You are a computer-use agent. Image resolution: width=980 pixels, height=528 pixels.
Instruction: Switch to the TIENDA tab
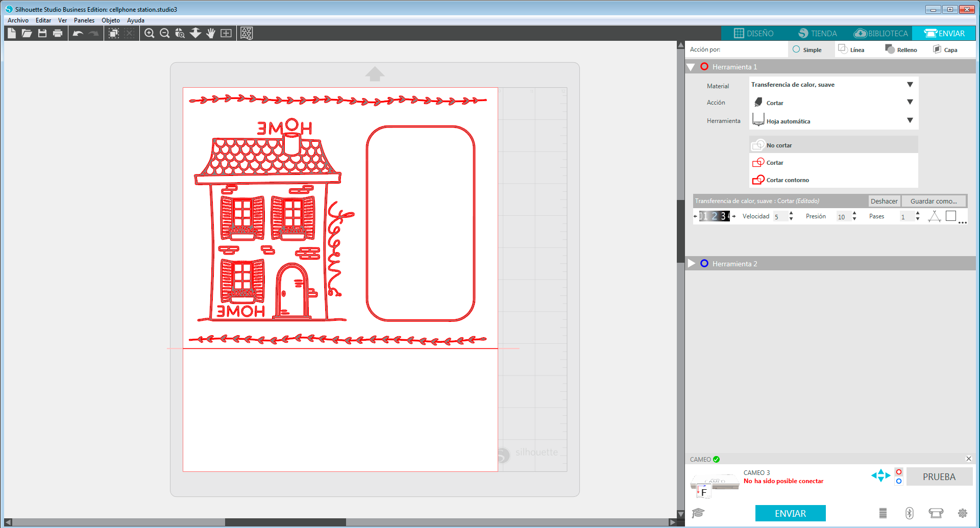(817, 33)
